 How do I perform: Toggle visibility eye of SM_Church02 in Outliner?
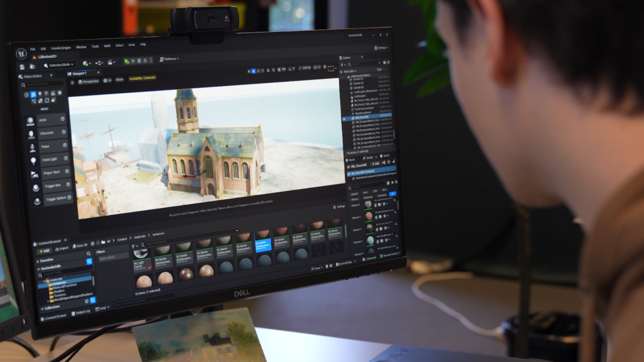344,119
